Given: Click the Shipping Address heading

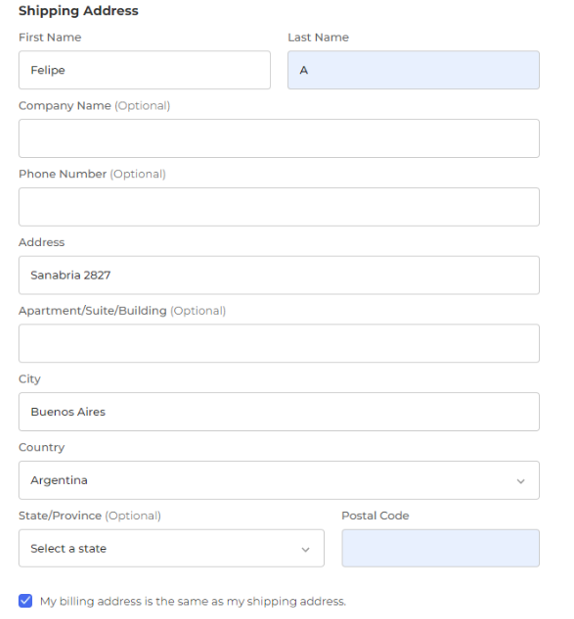Looking at the screenshot, I should pos(79,11).
